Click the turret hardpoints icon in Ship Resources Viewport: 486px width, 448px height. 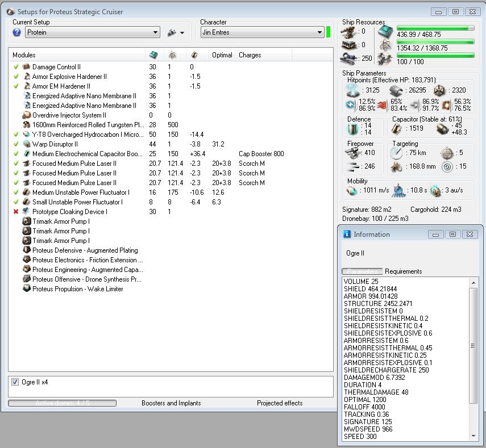(x=348, y=32)
